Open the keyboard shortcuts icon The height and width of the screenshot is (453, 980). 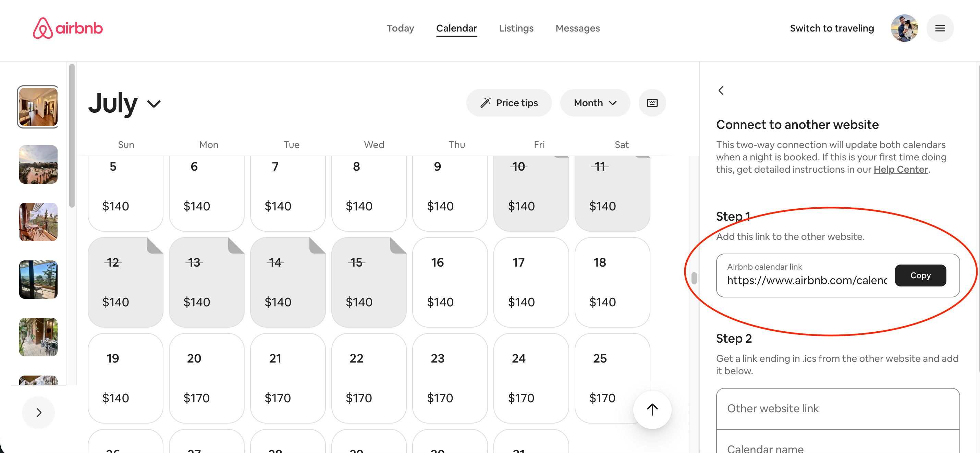pyautogui.click(x=652, y=103)
